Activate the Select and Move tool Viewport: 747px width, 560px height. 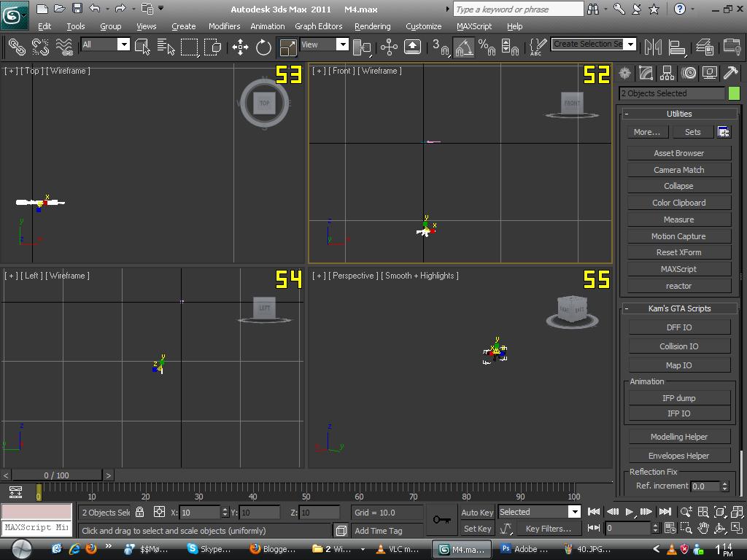pos(240,47)
